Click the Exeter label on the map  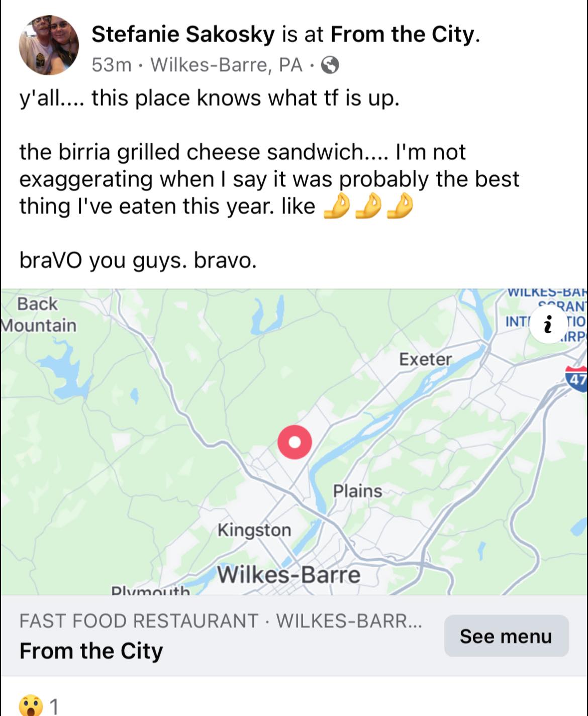[425, 359]
